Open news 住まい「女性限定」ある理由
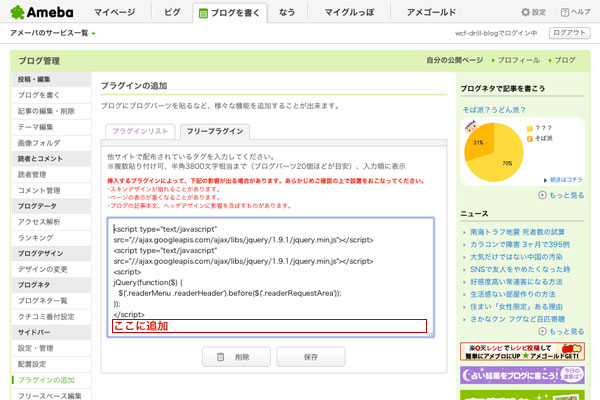The image size is (600, 400). 516,307
